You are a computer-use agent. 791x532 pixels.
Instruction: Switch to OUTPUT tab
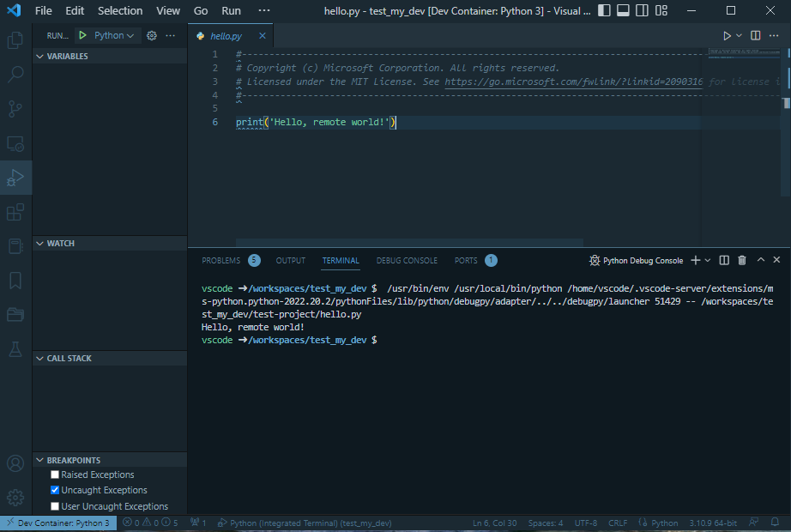(291, 261)
